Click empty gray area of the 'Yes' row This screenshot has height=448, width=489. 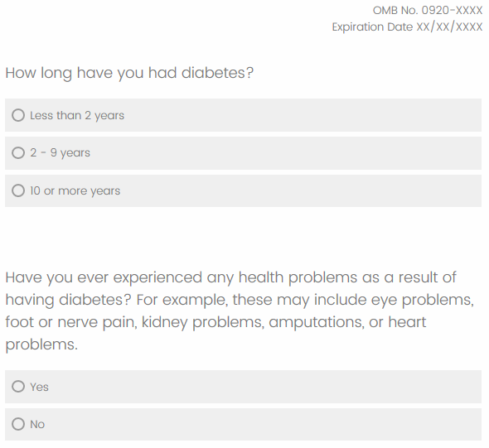point(265,387)
